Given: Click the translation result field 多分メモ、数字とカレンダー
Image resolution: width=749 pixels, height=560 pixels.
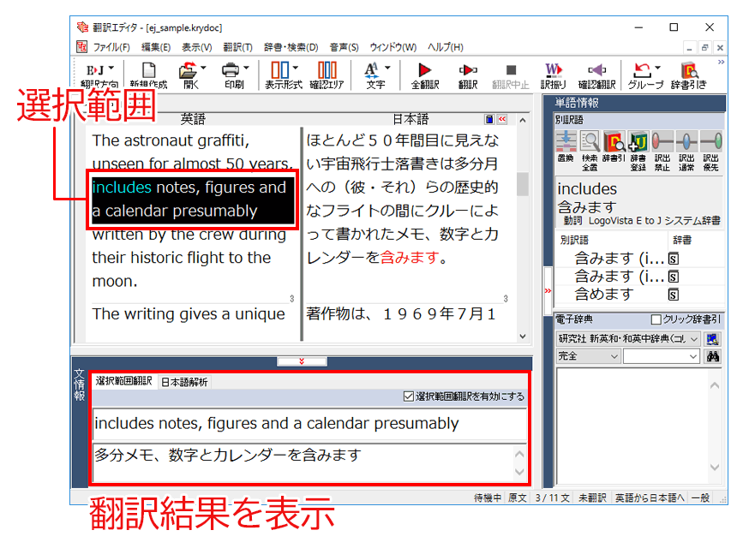Looking at the screenshot, I should (x=303, y=462).
